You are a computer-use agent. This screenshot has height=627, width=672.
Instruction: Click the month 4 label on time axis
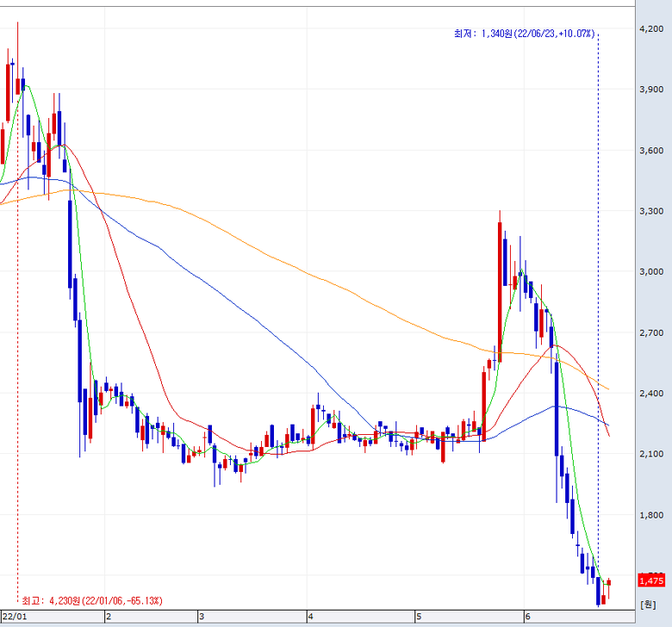point(310,617)
